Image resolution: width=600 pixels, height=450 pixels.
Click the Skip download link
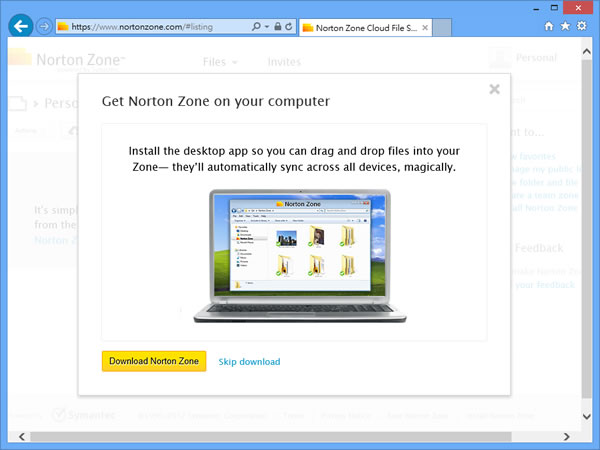(x=249, y=362)
